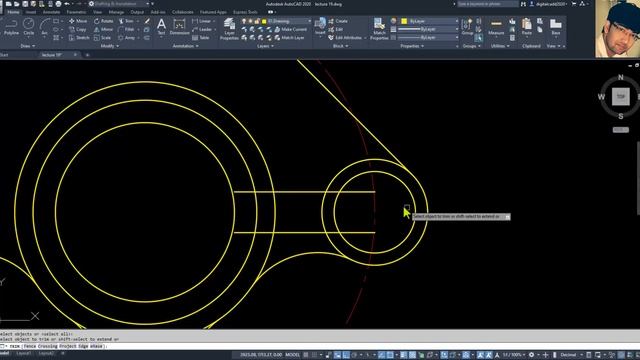
Task: Switch to the Home ribbon tab
Action: click(13, 12)
